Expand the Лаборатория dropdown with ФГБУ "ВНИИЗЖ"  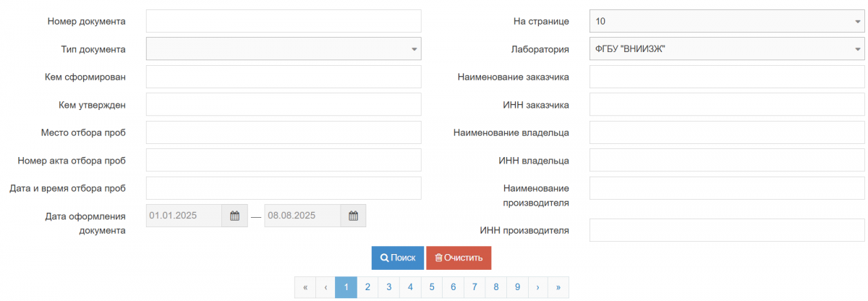pyautogui.click(x=726, y=49)
